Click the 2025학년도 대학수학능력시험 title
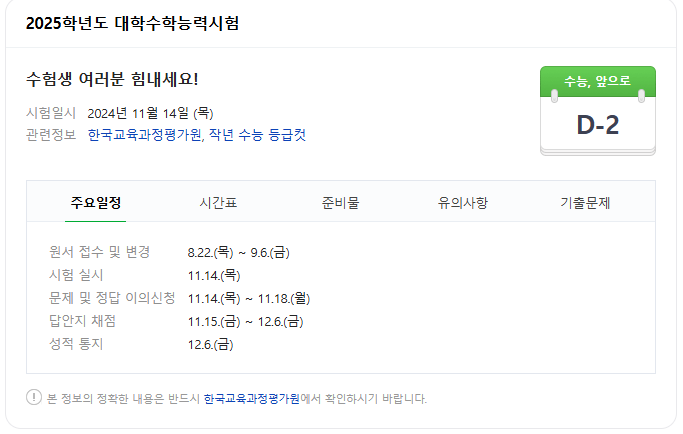This screenshot has height=434, width=683. [132, 23]
